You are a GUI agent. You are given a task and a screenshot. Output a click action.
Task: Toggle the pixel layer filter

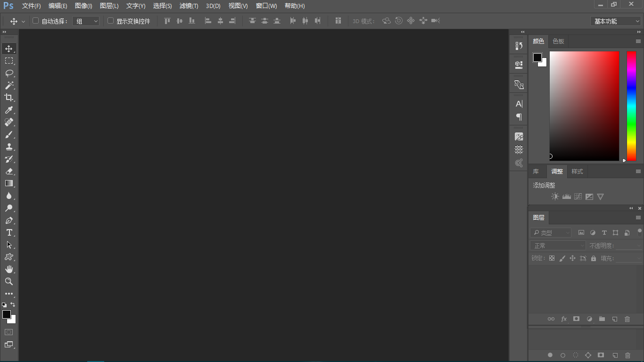(x=581, y=233)
